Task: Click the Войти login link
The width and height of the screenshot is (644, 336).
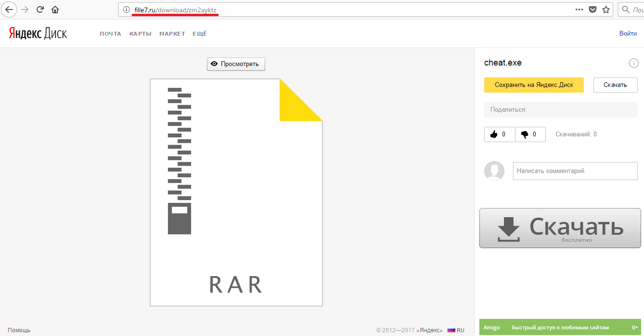Action: click(628, 34)
